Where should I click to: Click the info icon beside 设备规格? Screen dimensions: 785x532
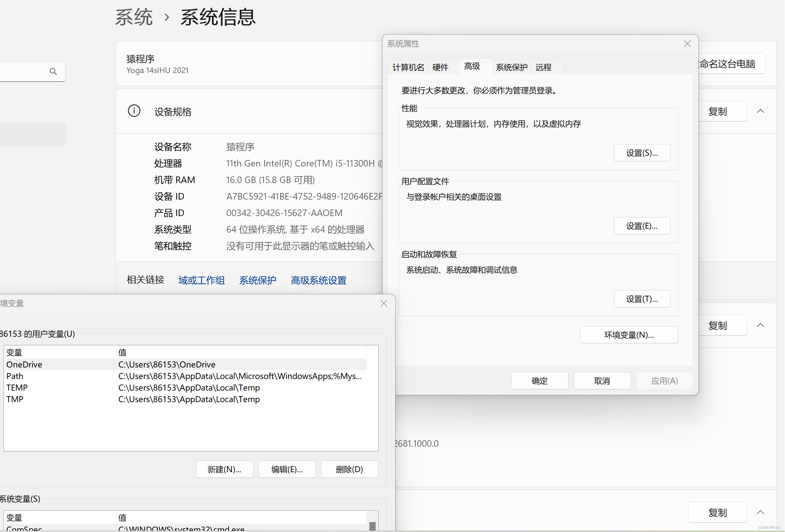click(134, 111)
